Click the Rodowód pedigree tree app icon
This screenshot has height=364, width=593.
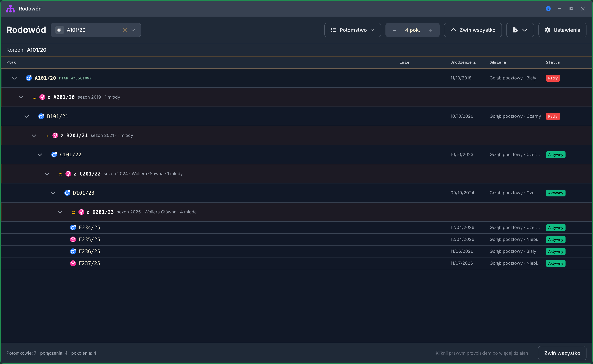coord(10,9)
